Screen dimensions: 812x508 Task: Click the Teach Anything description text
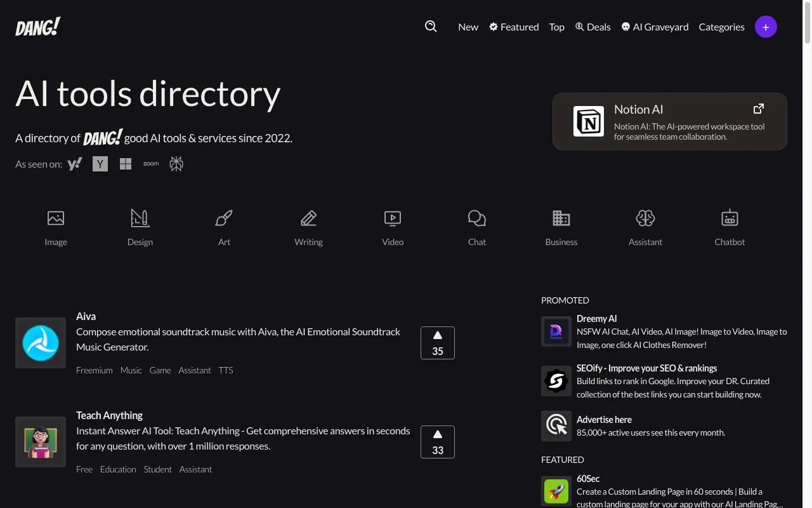pos(243,439)
